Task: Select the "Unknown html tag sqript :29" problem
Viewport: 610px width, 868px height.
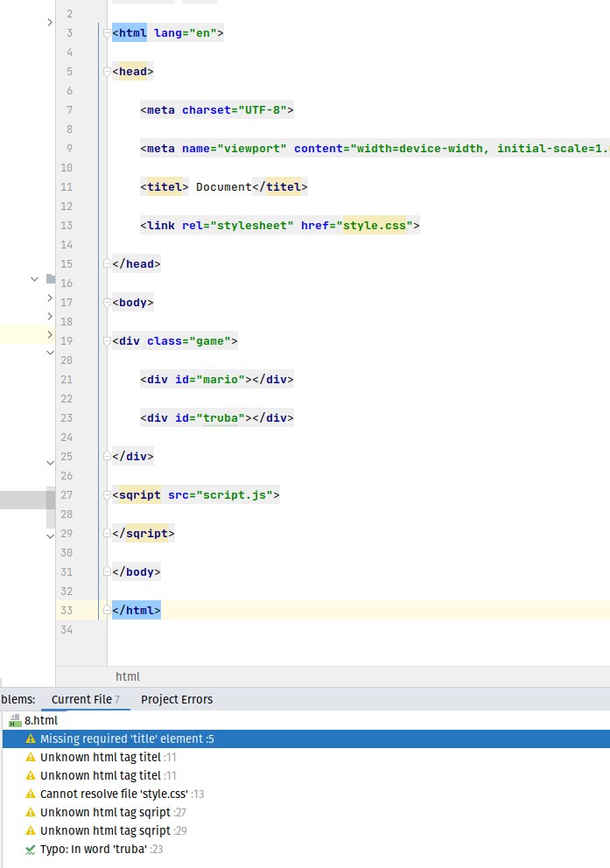Action: pos(306,830)
